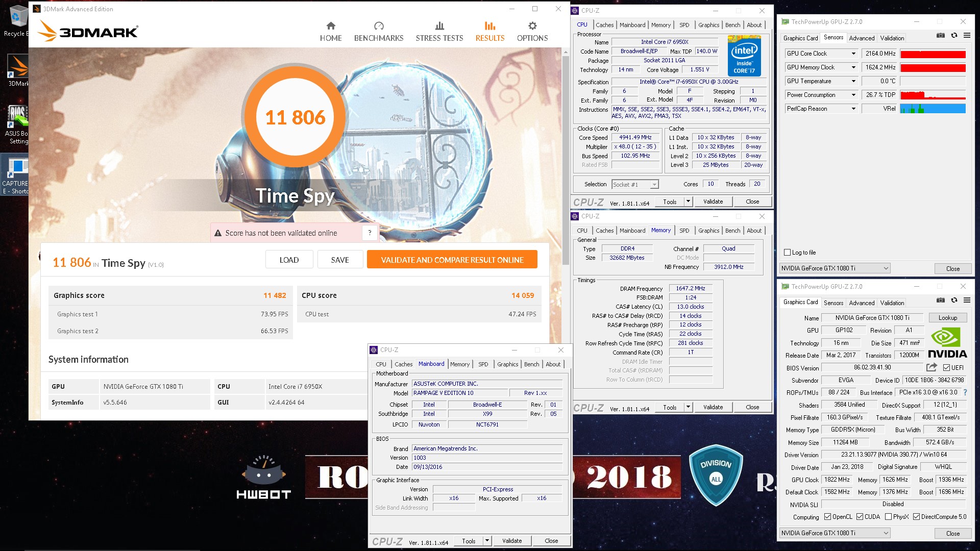The image size is (980, 551).
Task: Click the BIOS export share icon in GPU-Z
Action: point(932,367)
